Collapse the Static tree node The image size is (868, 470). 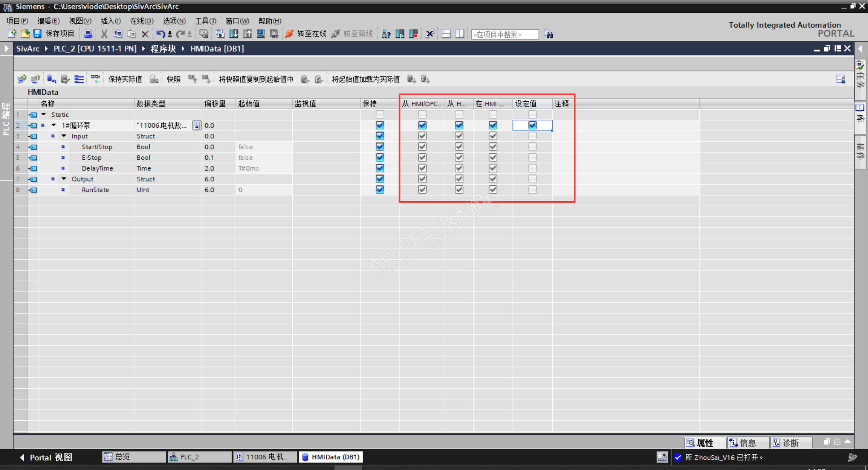[44, 114]
